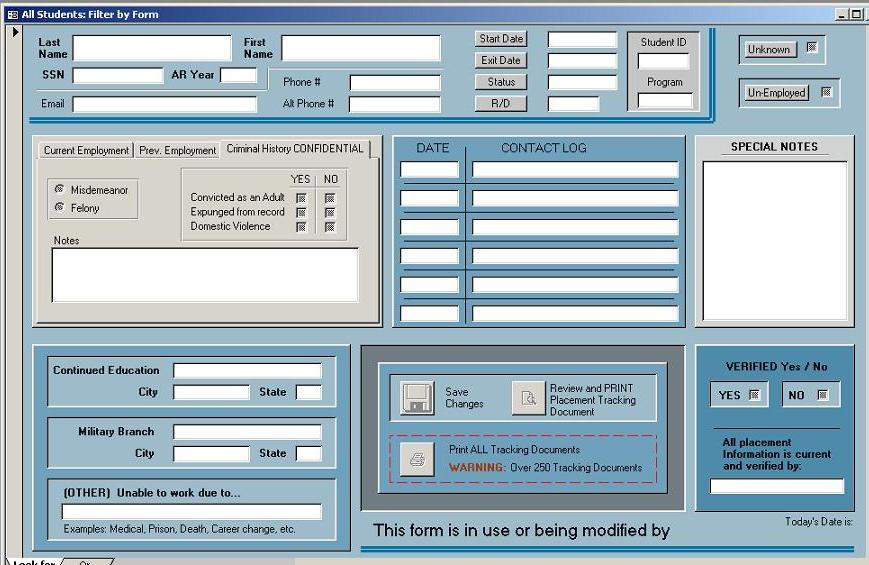Switch to the Prev. Employment tab
This screenshot has height=565, width=869.
pyautogui.click(x=177, y=150)
